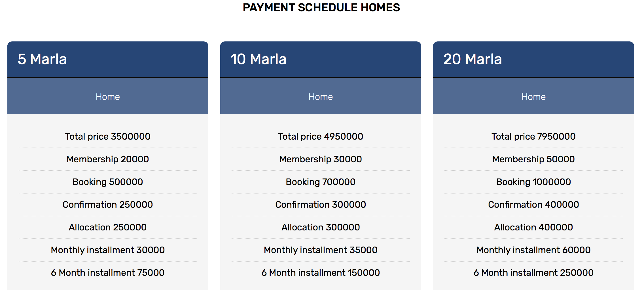Click Membership 20000 row

click(108, 159)
